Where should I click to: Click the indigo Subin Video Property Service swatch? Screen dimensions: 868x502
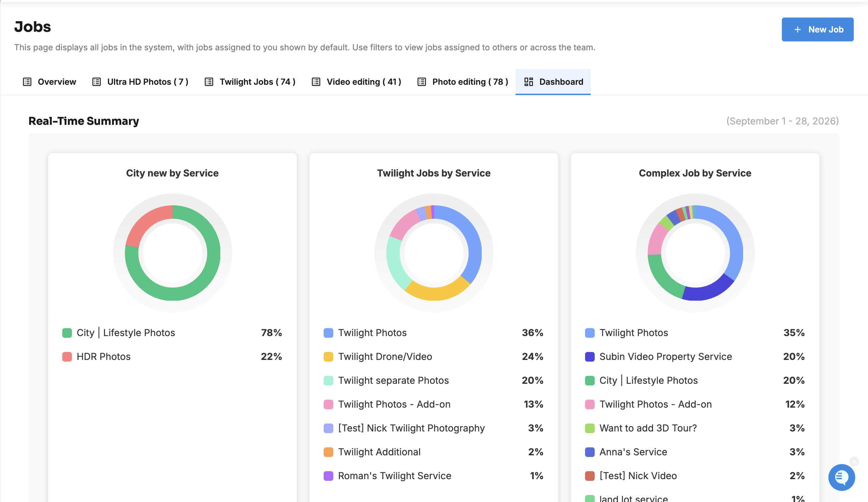click(590, 357)
